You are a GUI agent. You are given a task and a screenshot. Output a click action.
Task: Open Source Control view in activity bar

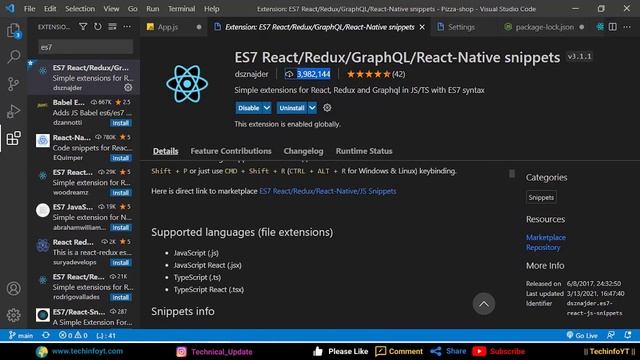(13, 84)
